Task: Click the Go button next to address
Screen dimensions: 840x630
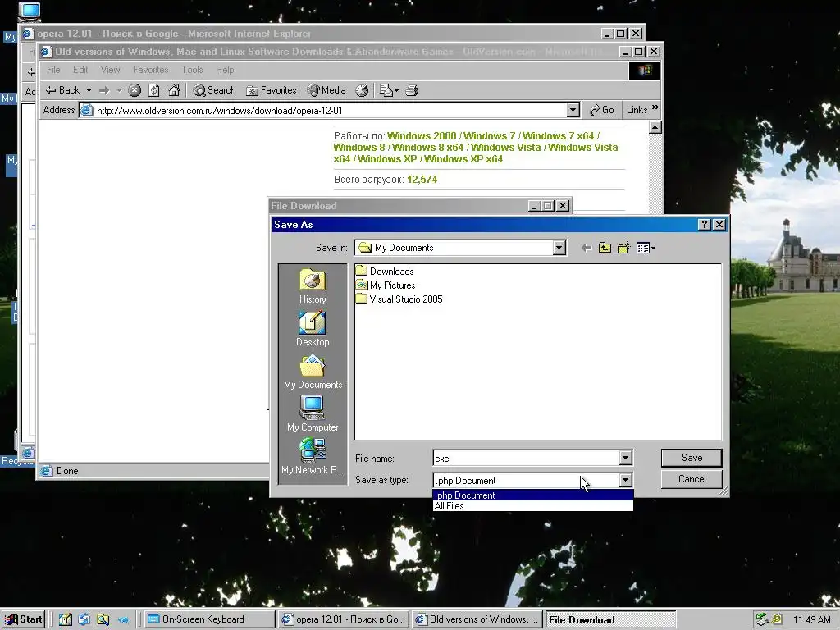Action: 602,110
